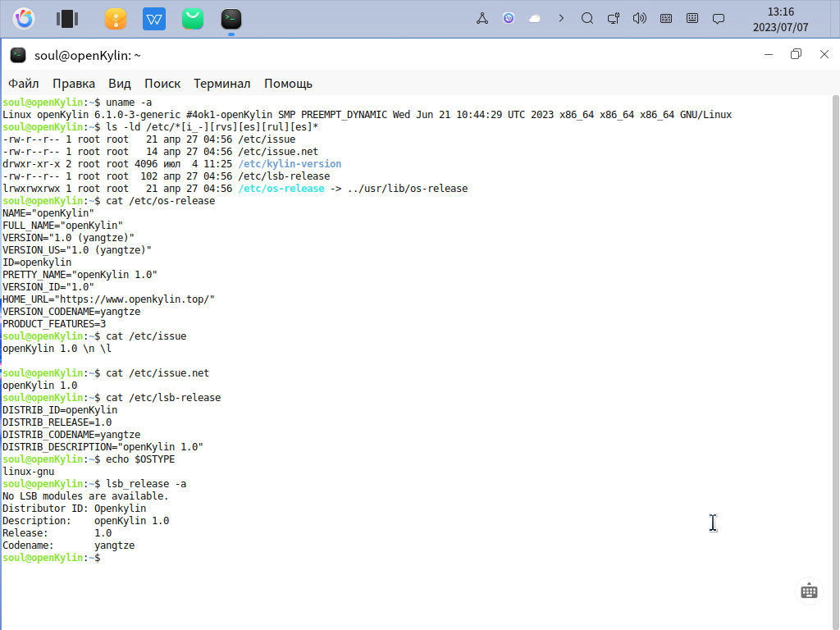Launch the WPS Office app
Screen dimensions: 840x630
pos(154,19)
